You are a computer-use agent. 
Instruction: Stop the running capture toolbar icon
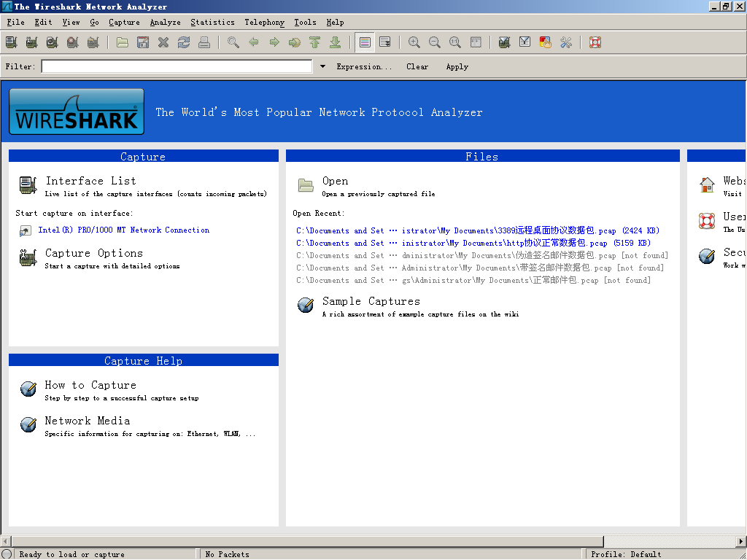[73, 42]
